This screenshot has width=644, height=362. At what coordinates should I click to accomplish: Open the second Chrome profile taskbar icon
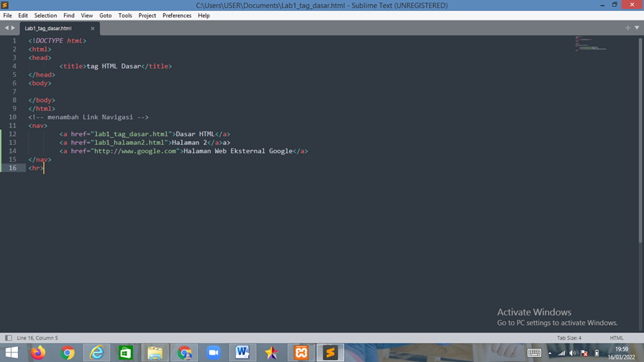tap(184, 353)
